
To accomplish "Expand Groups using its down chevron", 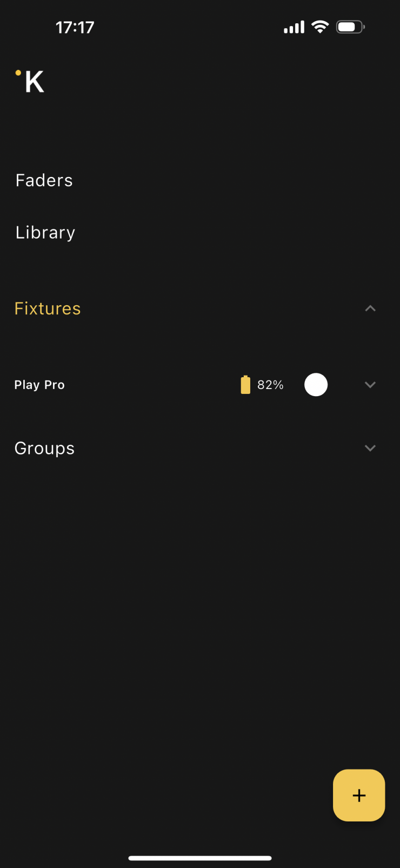I will tap(370, 448).
